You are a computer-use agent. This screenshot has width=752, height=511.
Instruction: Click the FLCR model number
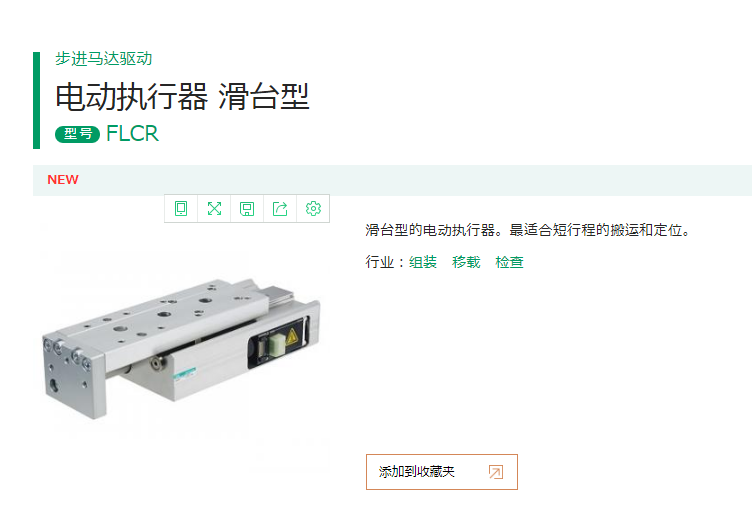[x=132, y=134]
